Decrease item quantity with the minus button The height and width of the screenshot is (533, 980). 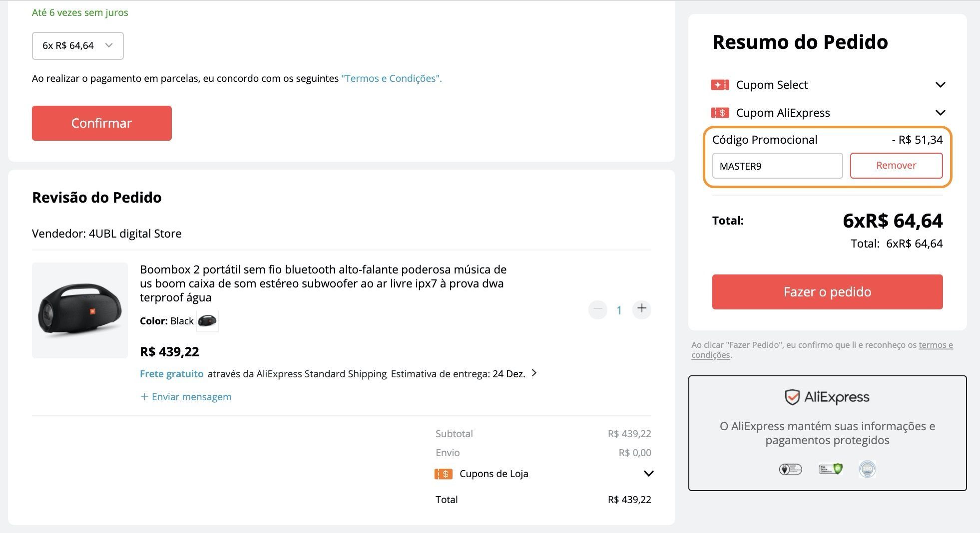[x=597, y=309]
